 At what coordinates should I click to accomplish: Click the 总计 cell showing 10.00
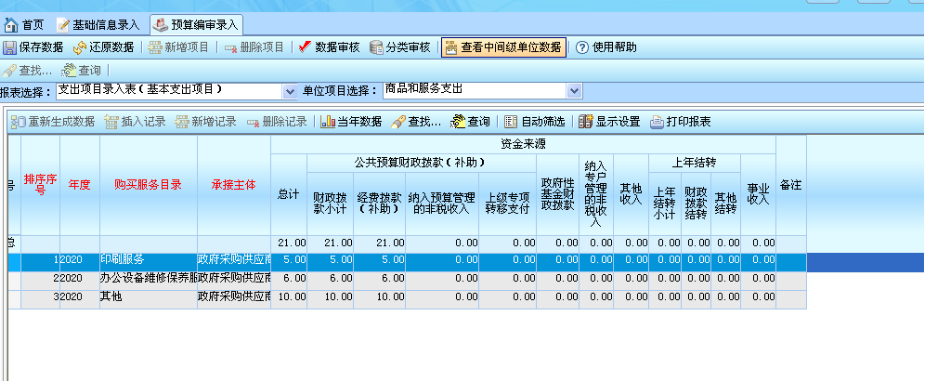click(288, 298)
